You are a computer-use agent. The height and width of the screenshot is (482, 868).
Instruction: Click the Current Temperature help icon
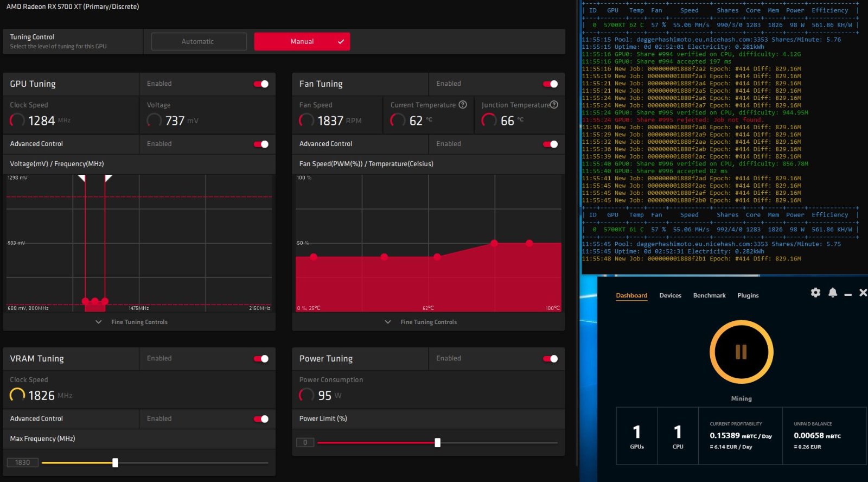463,105
